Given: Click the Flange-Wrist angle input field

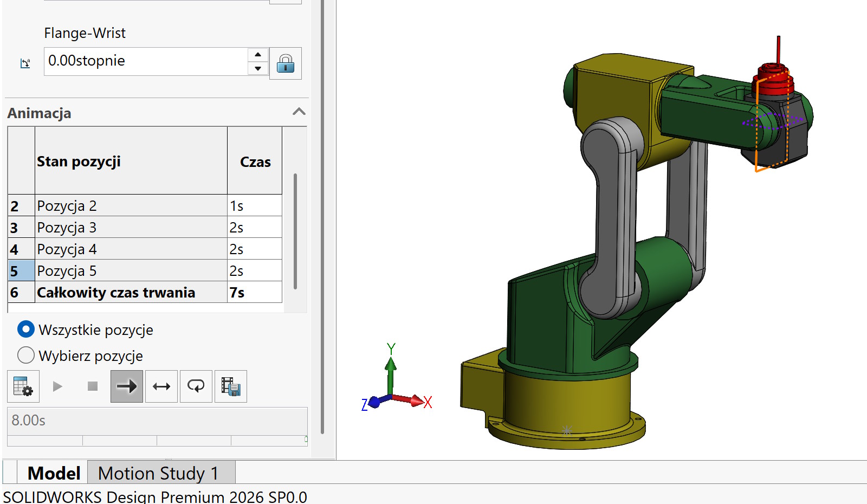Looking at the screenshot, I should coord(145,61).
